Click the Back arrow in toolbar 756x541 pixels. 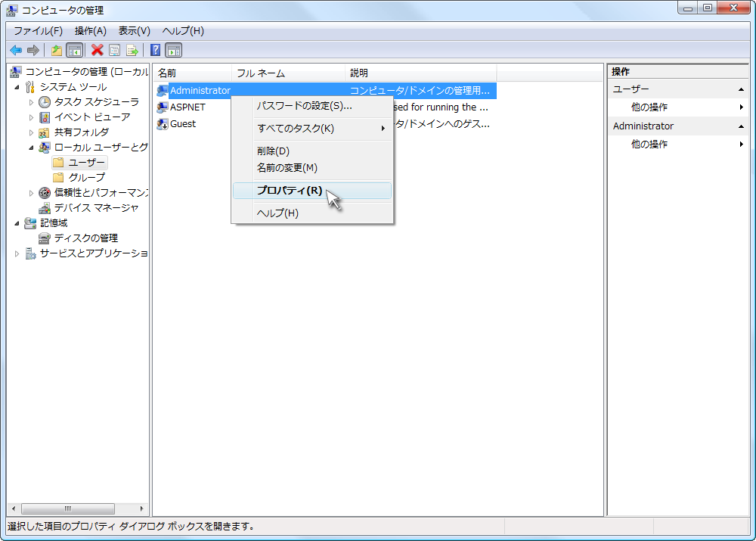point(15,50)
